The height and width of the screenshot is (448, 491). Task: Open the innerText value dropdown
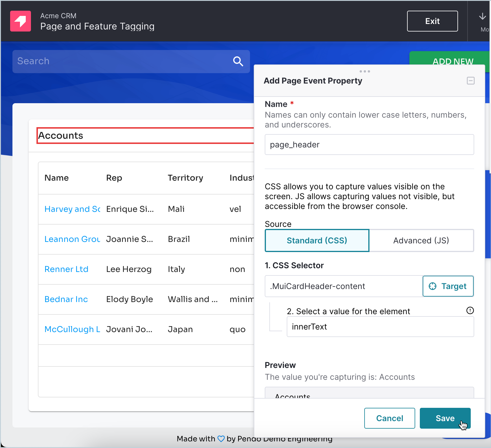[x=380, y=327]
